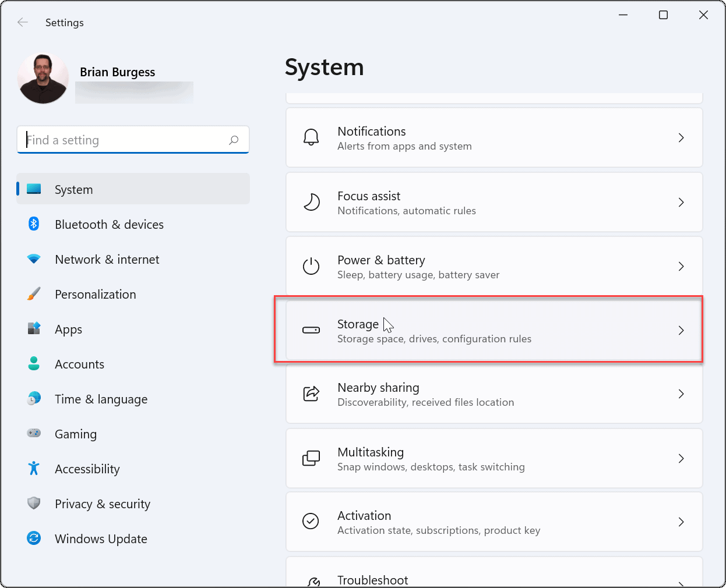The height and width of the screenshot is (588, 726).
Task: Click the Storage drive icon
Action: point(311,330)
